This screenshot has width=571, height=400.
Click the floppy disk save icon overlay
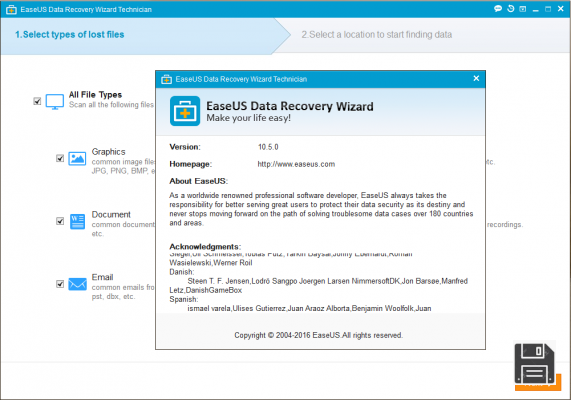[x=534, y=363]
